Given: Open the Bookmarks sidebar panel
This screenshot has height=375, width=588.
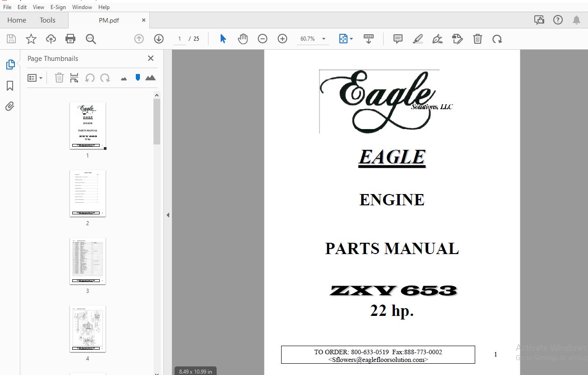Looking at the screenshot, I should [x=10, y=86].
